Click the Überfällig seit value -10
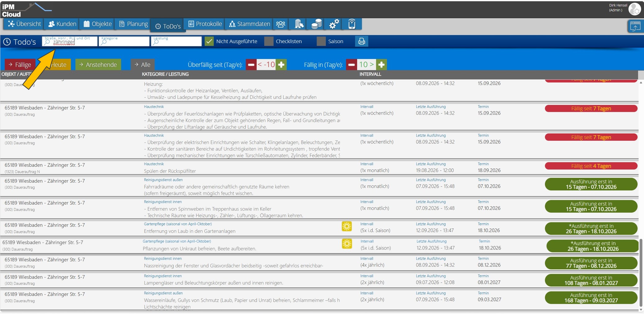 pyautogui.click(x=266, y=64)
